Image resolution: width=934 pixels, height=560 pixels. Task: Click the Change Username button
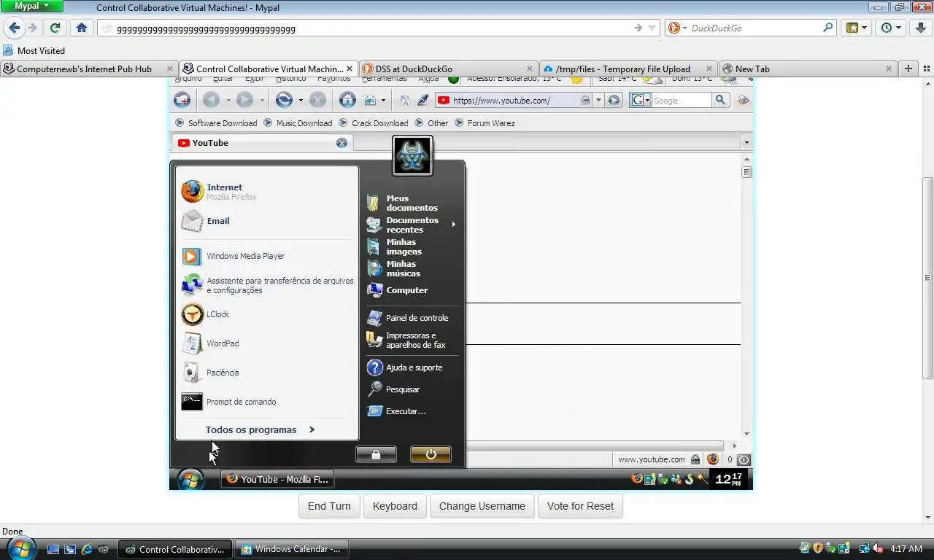tap(482, 506)
